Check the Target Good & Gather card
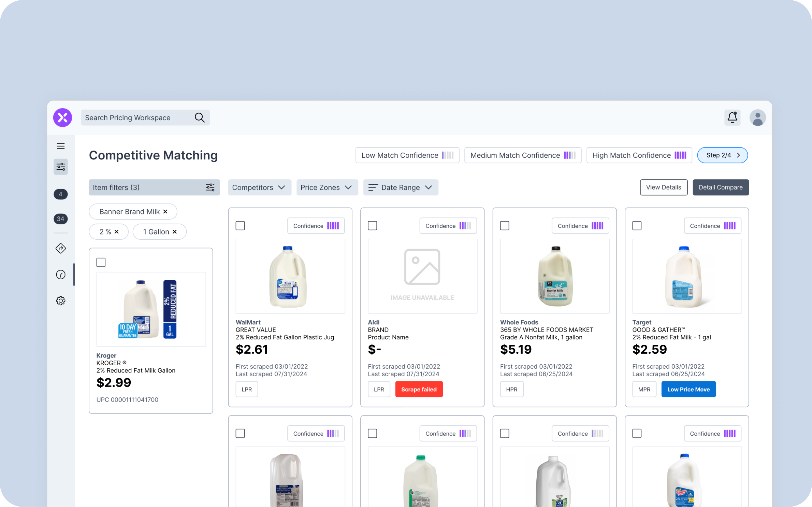The width and height of the screenshot is (812, 507). tap(637, 226)
